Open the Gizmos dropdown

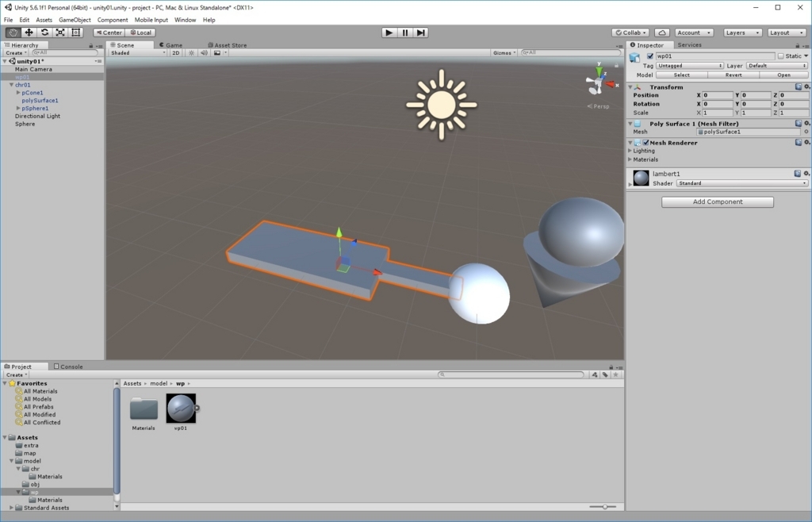click(x=504, y=53)
